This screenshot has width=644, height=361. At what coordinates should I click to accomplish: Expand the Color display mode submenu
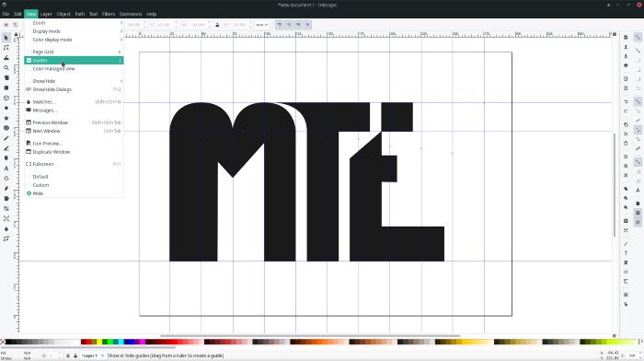tap(74, 40)
